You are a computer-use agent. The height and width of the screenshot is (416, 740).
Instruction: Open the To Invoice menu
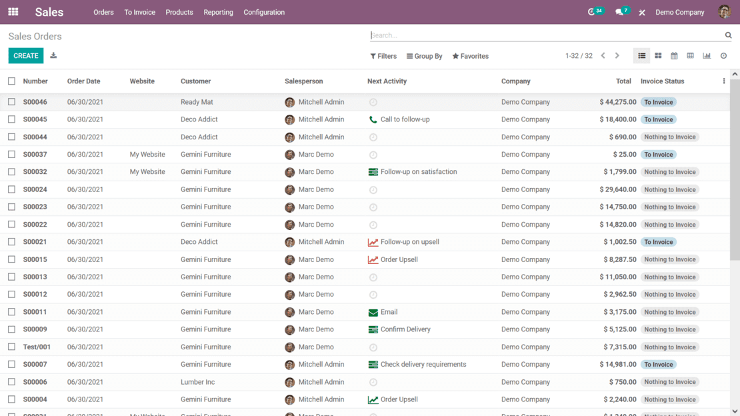tap(140, 12)
